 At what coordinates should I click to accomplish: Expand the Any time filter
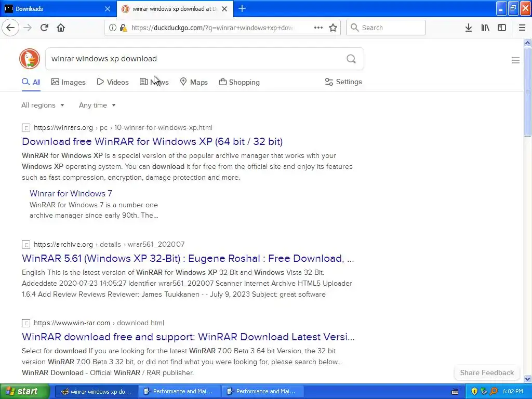coord(97,105)
